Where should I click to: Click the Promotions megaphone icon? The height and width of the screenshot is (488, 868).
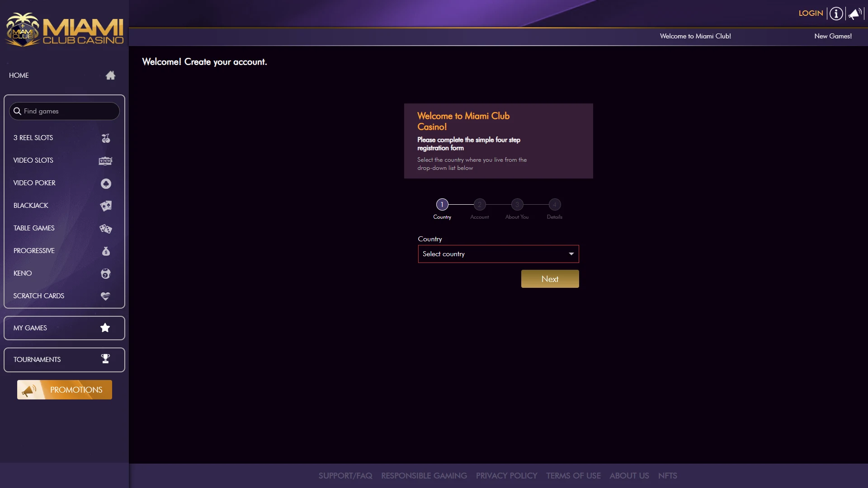[x=29, y=390]
